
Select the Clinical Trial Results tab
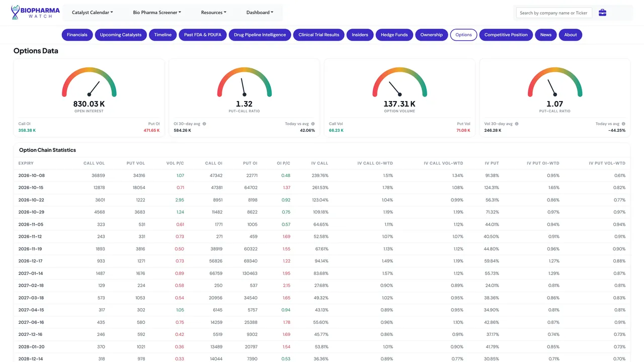[319, 35]
